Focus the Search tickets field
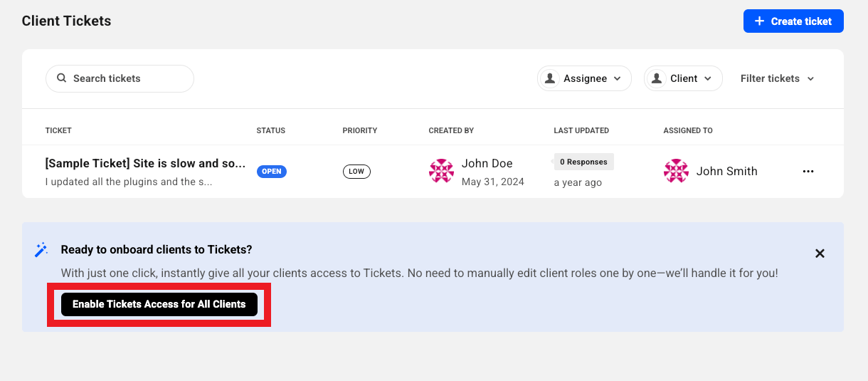The width and height of the screenshot is (868, 381). click(x=120, y=78)
